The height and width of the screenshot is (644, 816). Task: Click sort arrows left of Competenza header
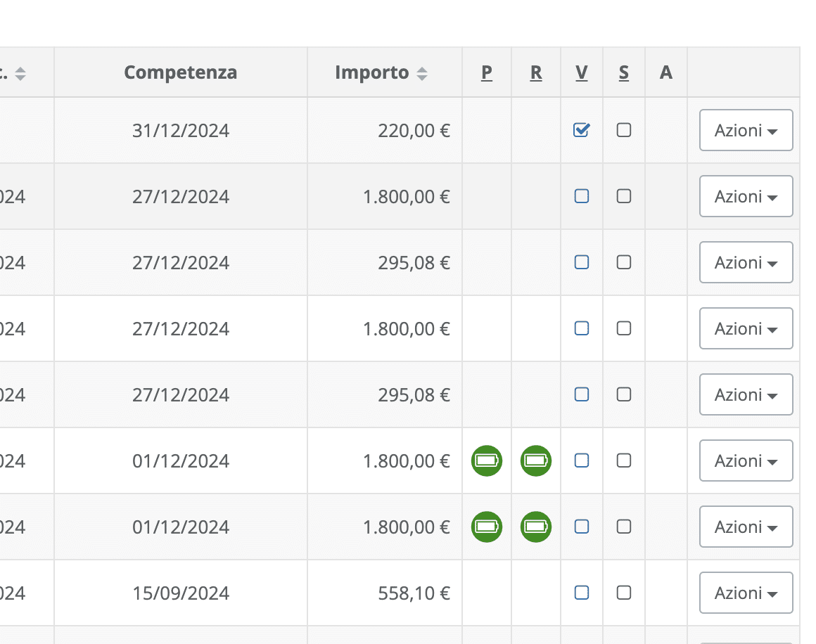pos(20,74)
